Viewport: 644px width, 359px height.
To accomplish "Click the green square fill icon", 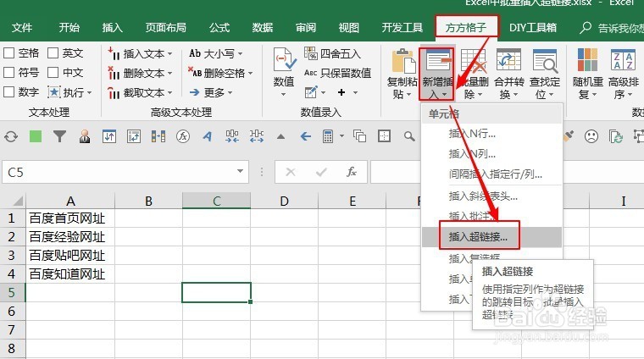I will 36,136.
